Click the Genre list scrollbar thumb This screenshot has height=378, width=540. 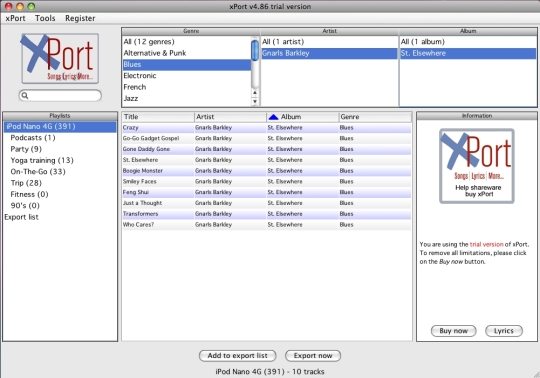pos(255,50)
